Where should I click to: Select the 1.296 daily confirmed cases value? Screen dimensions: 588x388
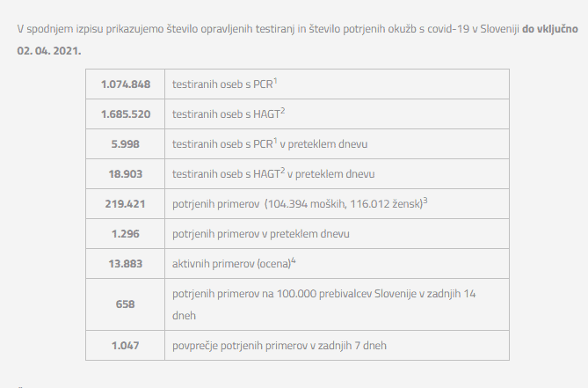coord(125,234)
